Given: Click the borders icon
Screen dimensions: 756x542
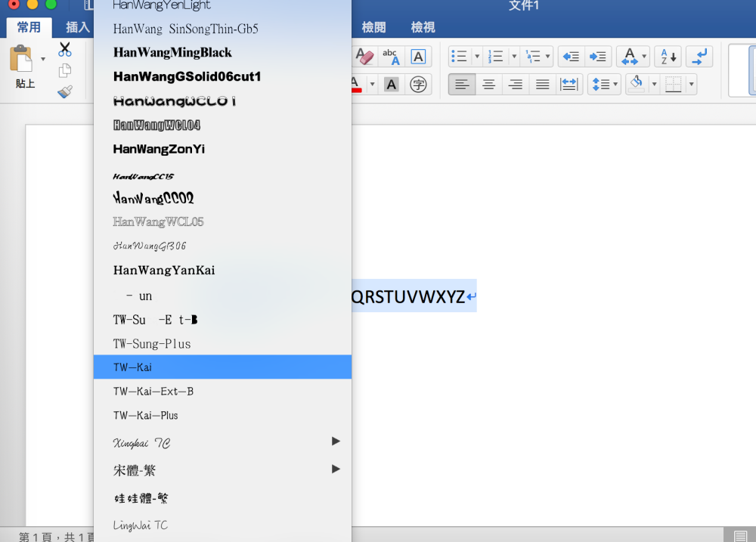Looking at the screenshot, I should tap(673, 85).
